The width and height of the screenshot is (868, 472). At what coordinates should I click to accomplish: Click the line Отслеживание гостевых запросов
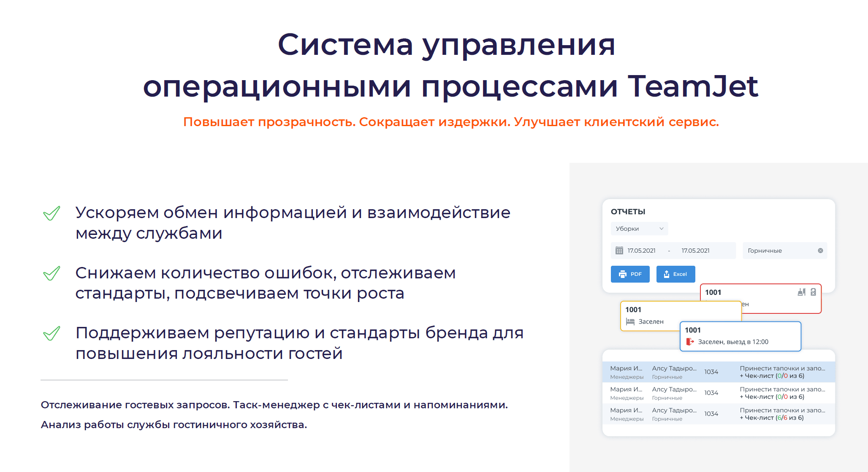(135, 405)
